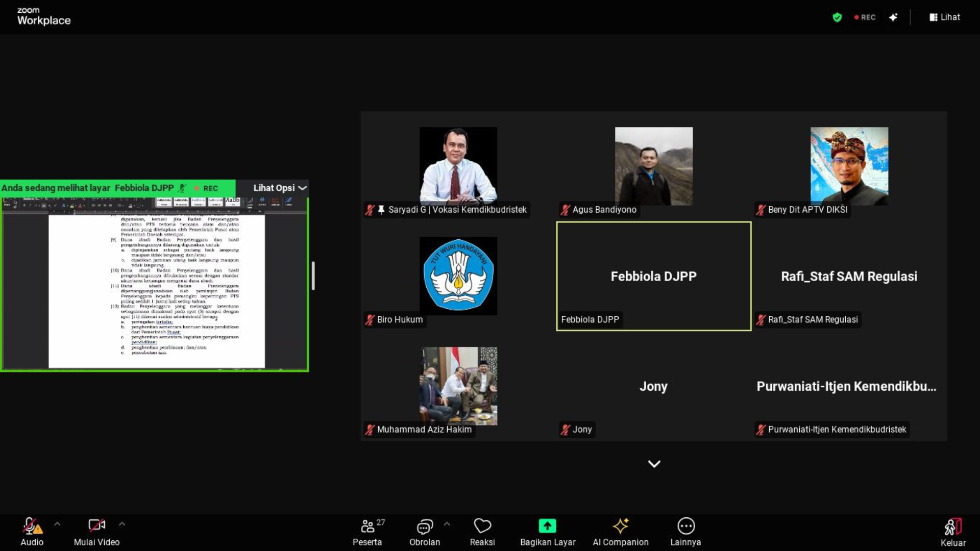Select Muhammad Aziz Hakim's photo tile
This screenshot has width=980, height=551.
[458, 386]
